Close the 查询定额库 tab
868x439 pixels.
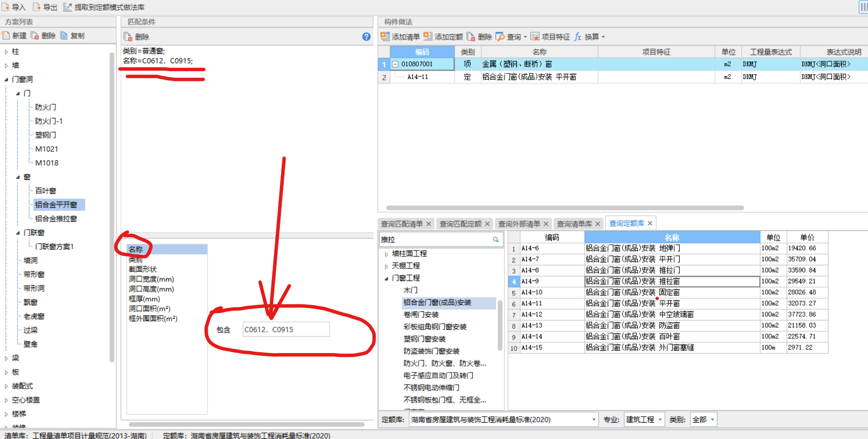point(650,223)
